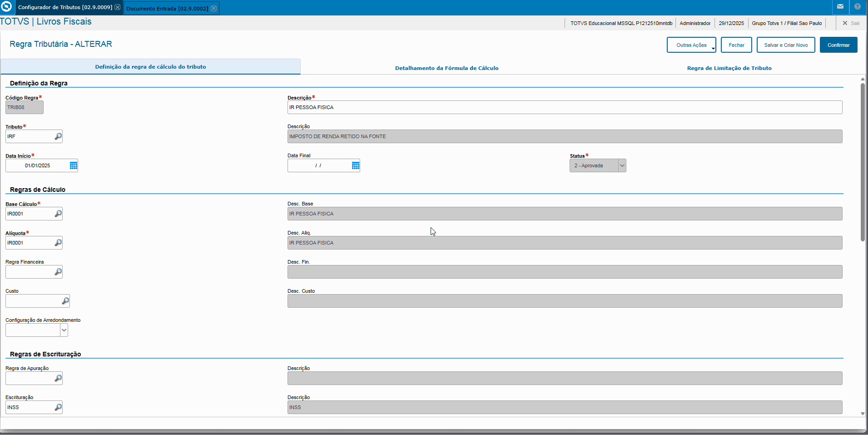Click the Sair exit button

(851, 23)
